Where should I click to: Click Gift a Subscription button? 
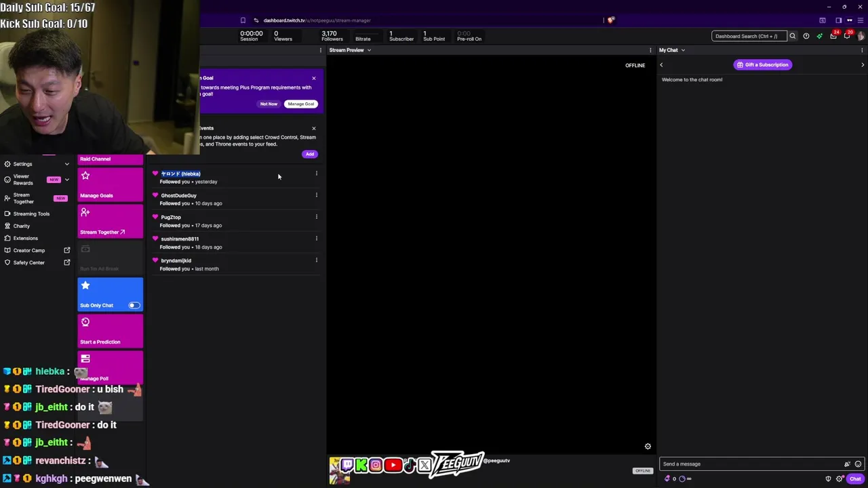pyautogui.click(x=762, y=64)
